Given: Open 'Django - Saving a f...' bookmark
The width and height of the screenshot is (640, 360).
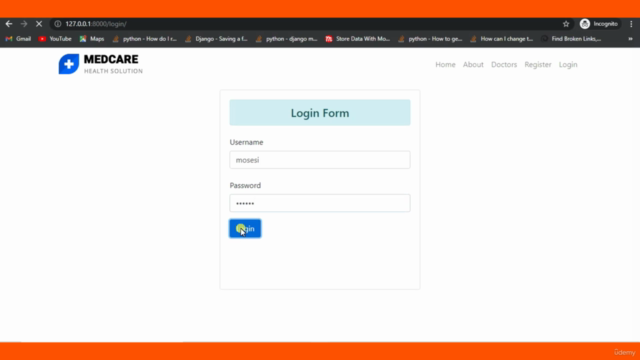Looking at the screenshot, I should [x=216, y=39].
